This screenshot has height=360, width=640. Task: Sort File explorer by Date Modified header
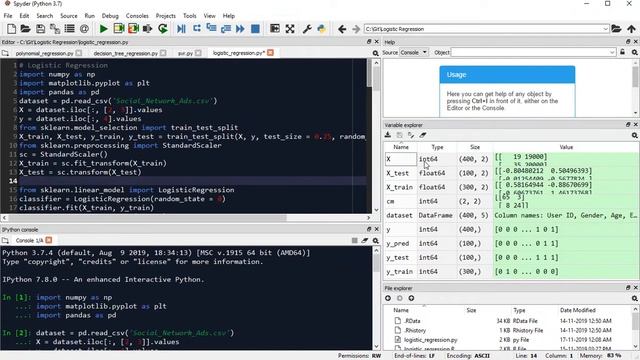click(x=578, y=310)
